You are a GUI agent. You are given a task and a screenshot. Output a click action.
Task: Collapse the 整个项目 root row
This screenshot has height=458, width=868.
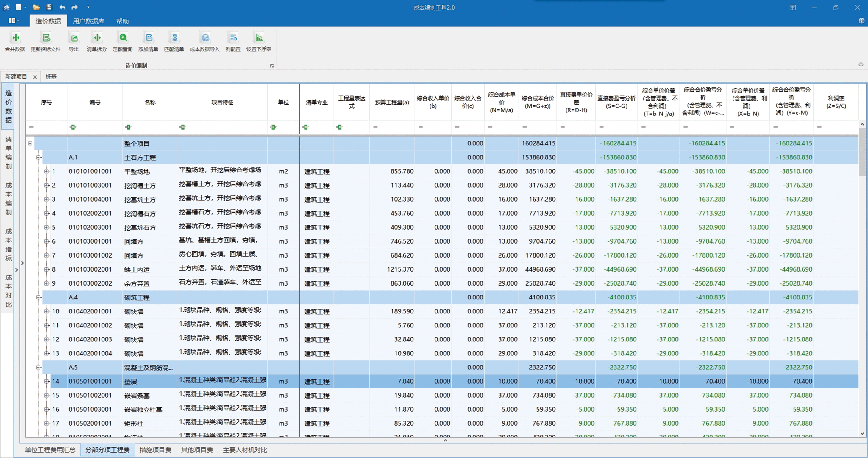pyautogui.click(x=30, y=143)
